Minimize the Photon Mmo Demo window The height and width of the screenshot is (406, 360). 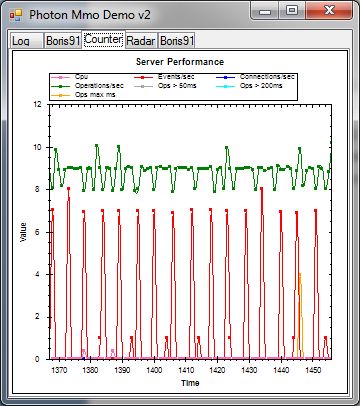tap(265, 11)
